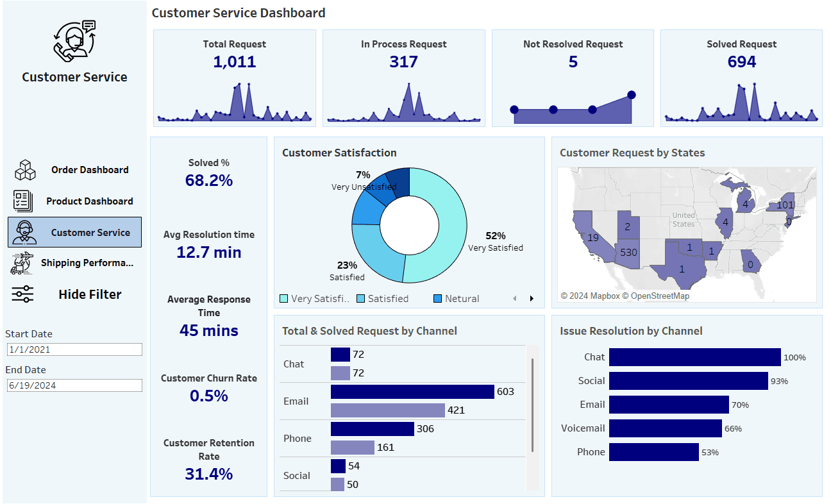Advance the satisfaction legend with right arrow
831x504 pixels.
point(531,298)
